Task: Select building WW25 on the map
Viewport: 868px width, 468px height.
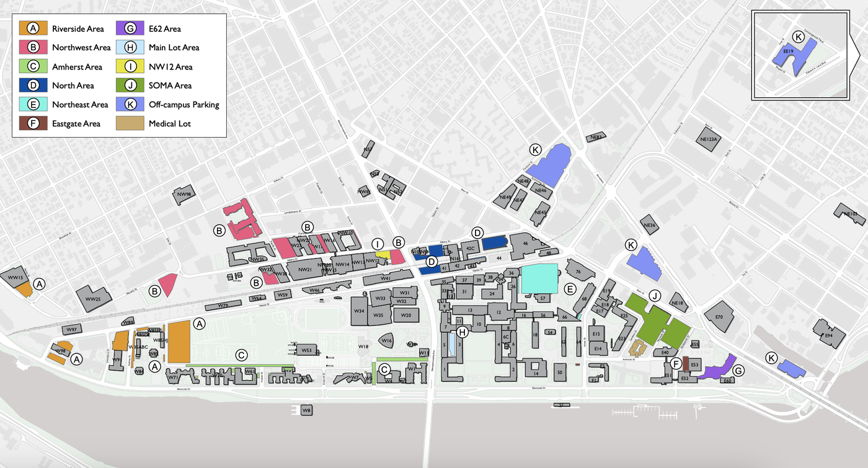Action: 93,299
